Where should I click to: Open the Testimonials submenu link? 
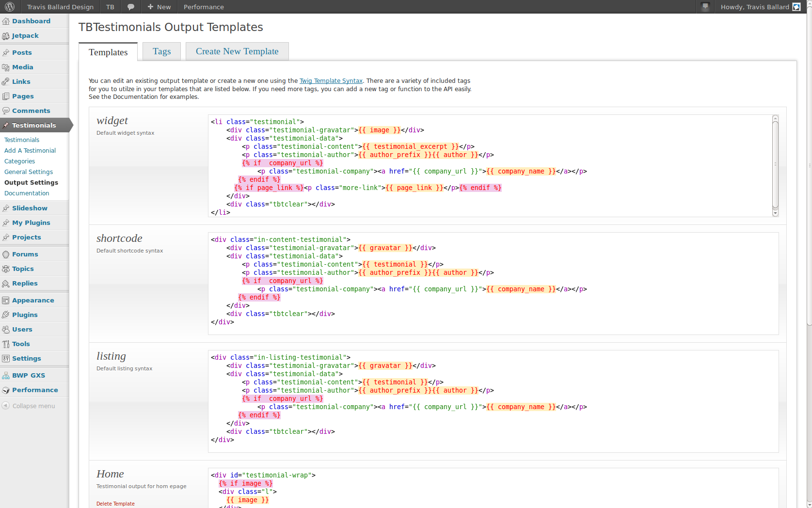pyautogui.click(x=22, y=140)
